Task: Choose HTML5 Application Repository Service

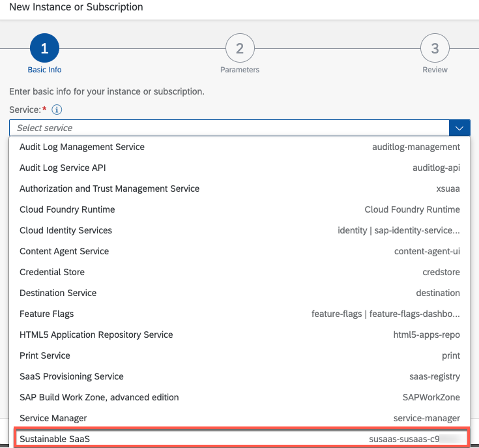Action: click(240, 335)
